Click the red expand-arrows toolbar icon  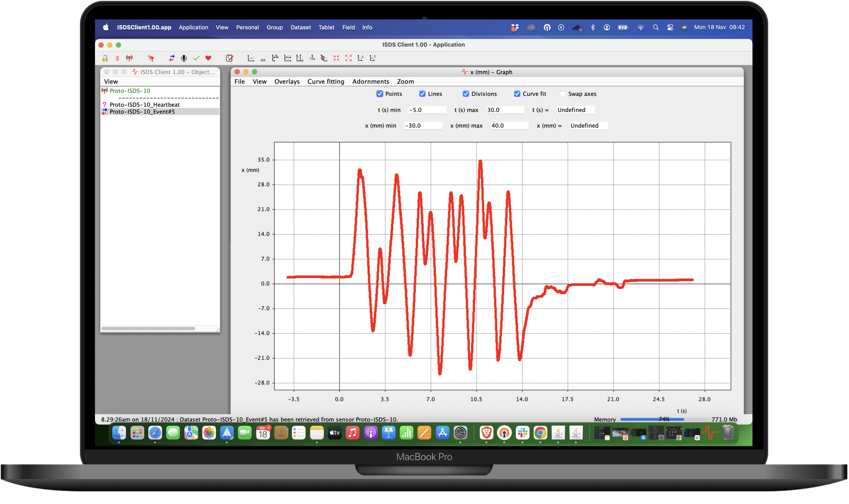pos(348,58)
